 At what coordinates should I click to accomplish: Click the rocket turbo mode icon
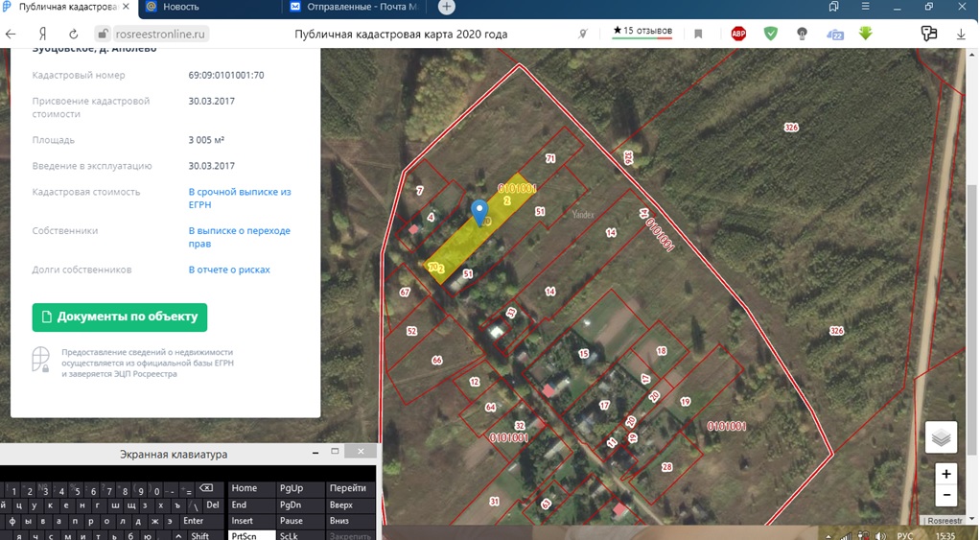pos(582,34)
